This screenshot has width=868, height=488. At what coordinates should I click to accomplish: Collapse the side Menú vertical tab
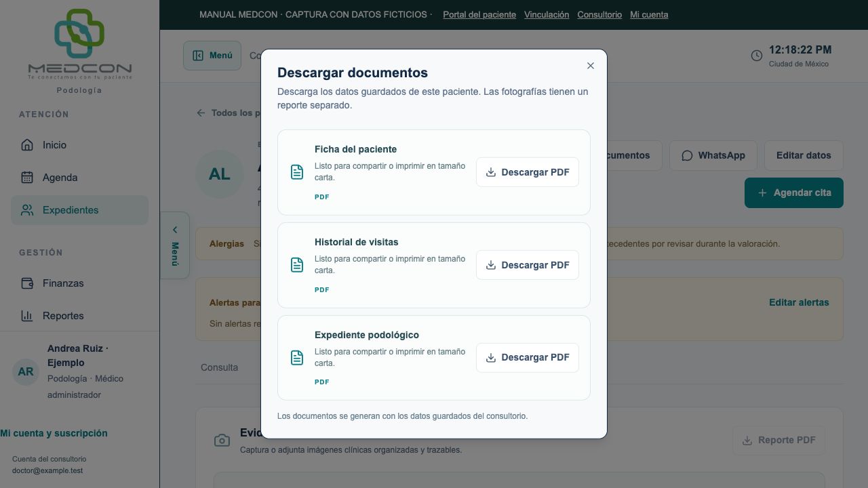click(175, 245)
